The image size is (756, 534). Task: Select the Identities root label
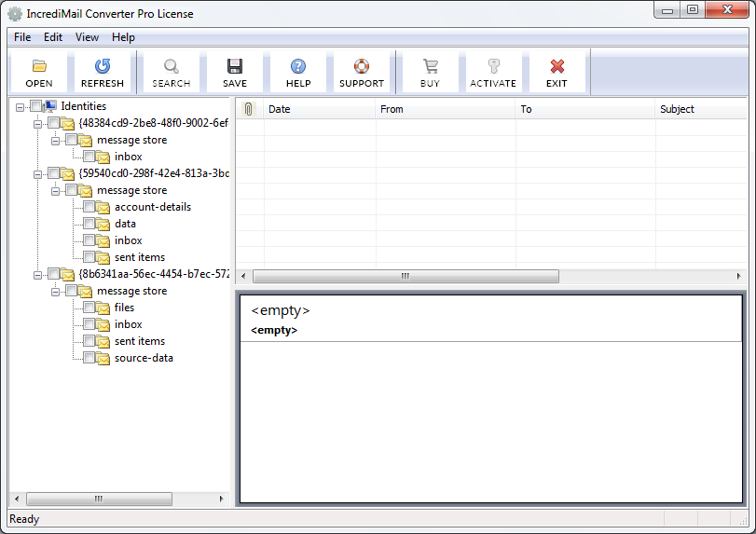[83, 106]
